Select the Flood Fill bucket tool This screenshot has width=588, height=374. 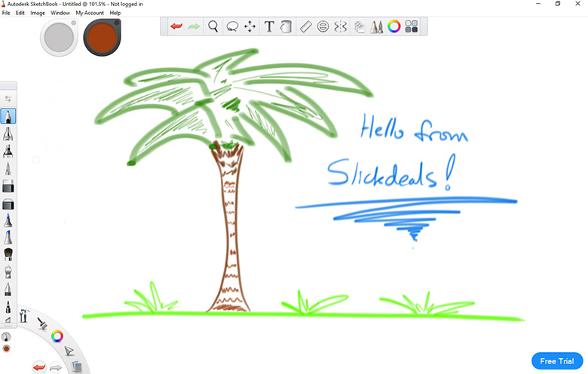pyautogui.click(x=286, y=26)
